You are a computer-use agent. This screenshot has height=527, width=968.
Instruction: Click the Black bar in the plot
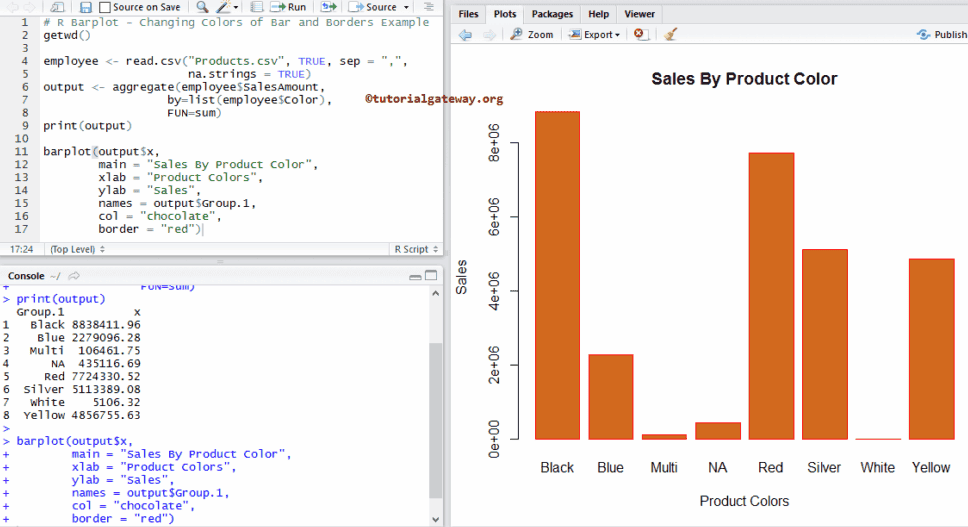557,275
